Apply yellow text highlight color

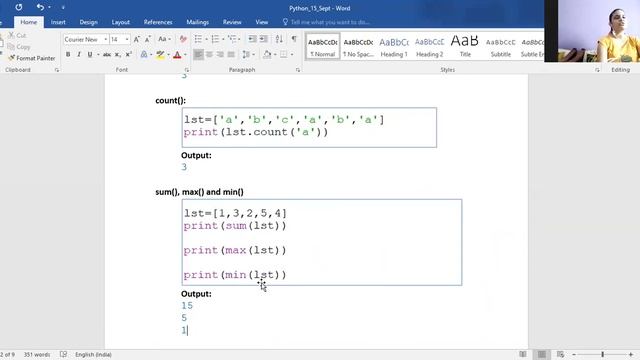click(160, 54)
